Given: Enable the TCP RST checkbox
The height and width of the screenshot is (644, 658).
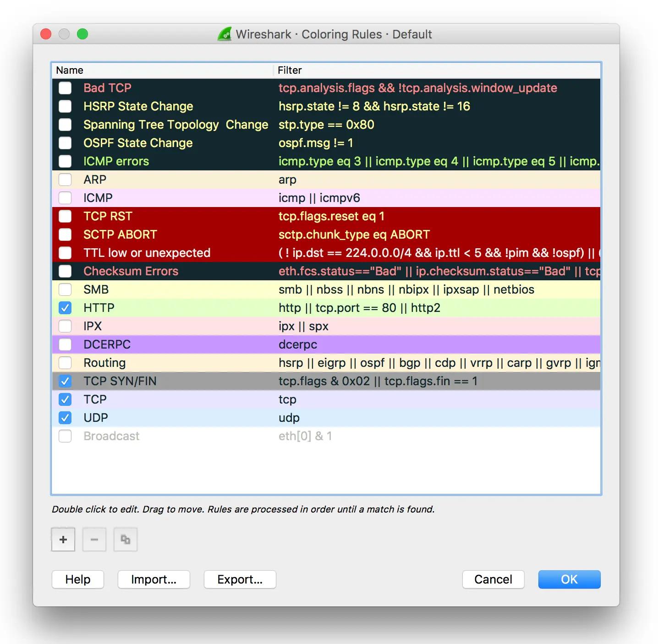Looking at the screenshot, I should pyautogui.click(x=65, y=216).
